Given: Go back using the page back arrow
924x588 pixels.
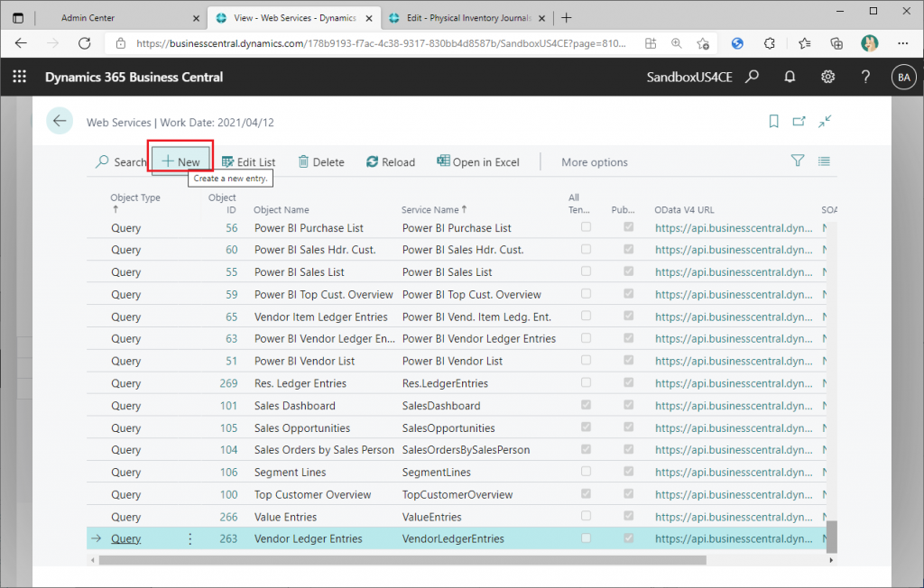Looking at the screenshot, I should tap(60, 122).
